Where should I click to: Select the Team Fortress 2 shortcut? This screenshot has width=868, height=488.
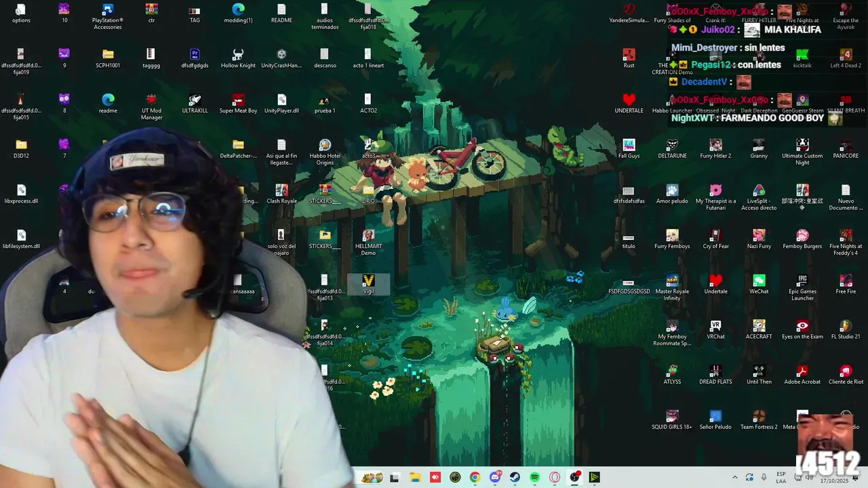pos(759,420)
